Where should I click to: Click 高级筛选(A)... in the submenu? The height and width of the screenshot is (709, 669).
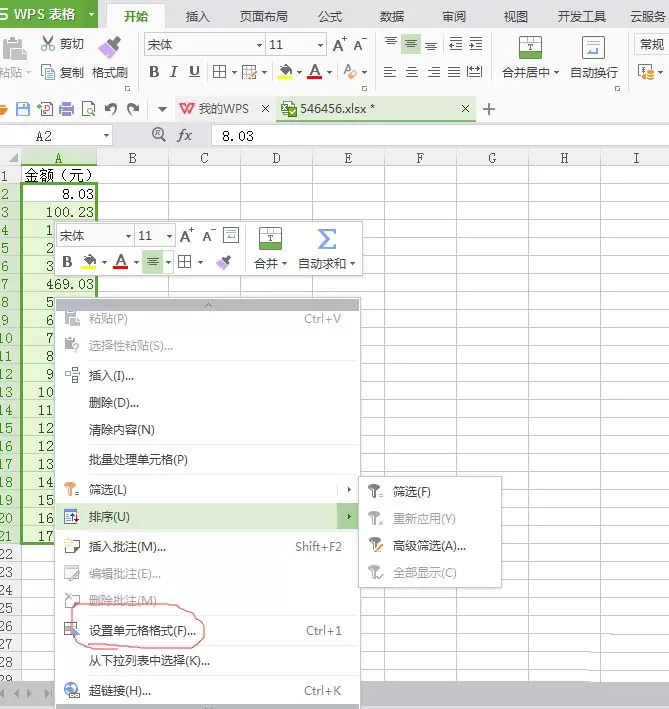coord(430,546)
